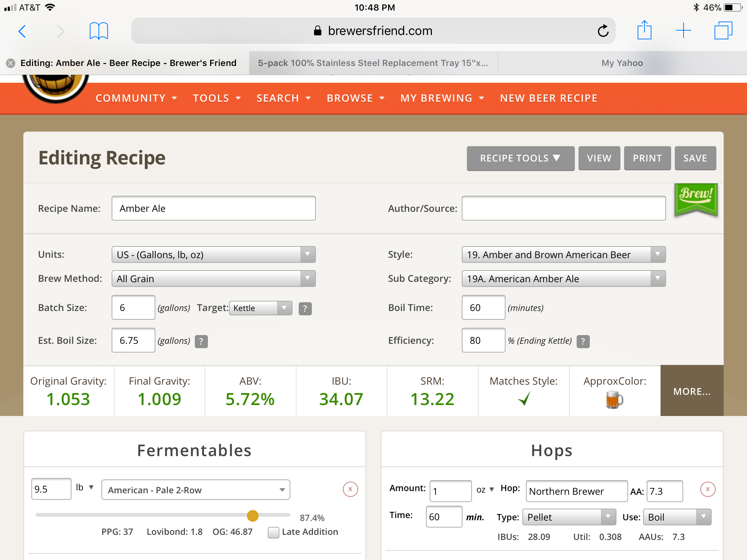Viewport: 747px width, 560px height.
Task: Open the BROWSE menu
Action: pos(356,98)
